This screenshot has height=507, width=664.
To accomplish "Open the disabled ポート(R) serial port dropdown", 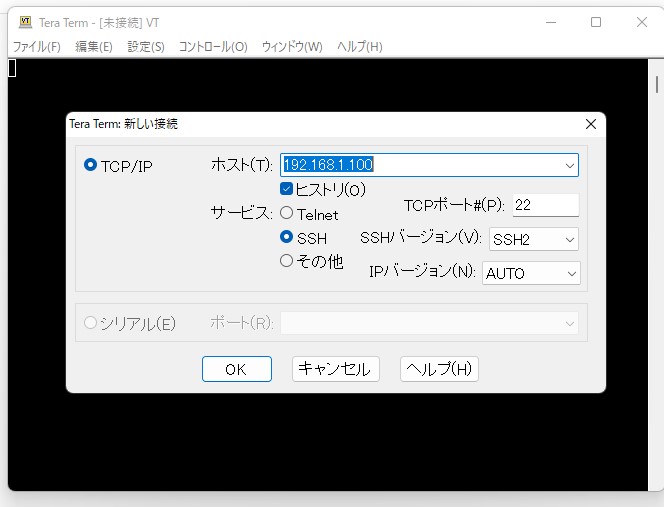I will tap(429, 323).
